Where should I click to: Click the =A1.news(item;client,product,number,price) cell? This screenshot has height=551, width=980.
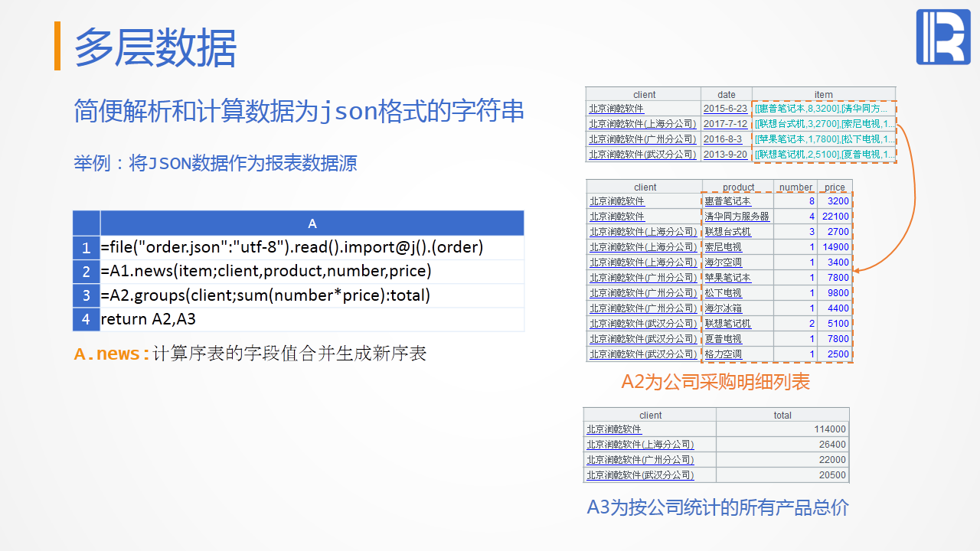click(x=312, y=272)
